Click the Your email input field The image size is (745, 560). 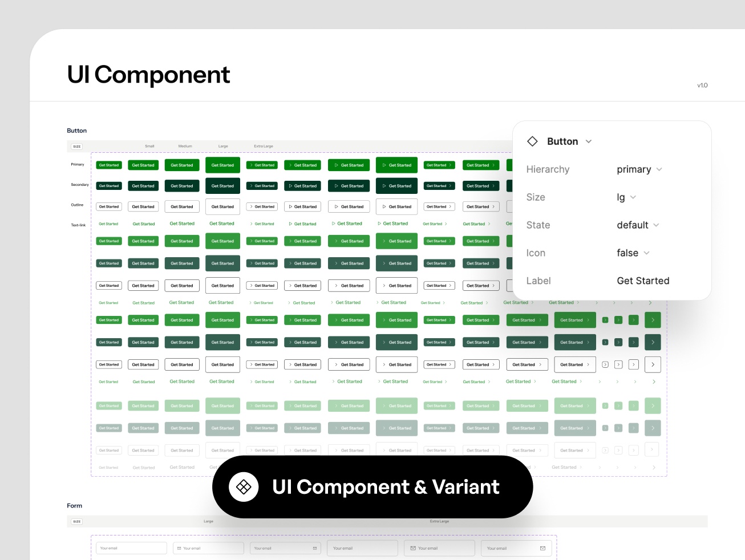click(131, 547)
